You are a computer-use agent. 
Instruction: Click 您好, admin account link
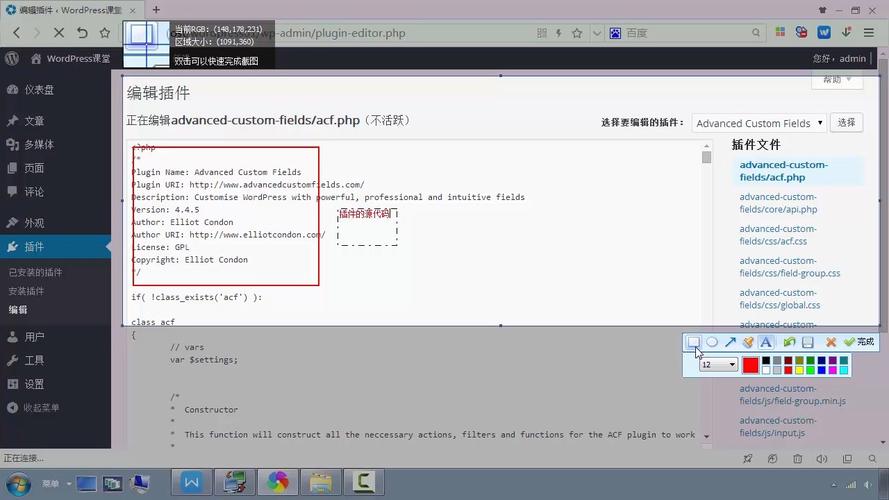pyautogui.click(x=839, y=58)
